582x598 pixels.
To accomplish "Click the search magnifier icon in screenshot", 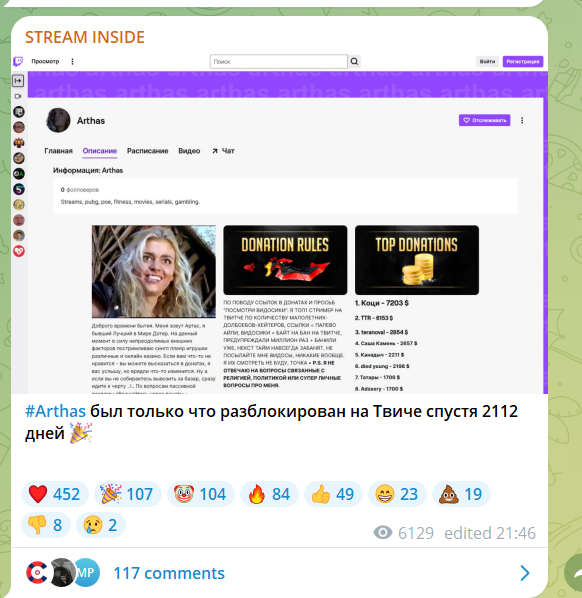I will [x=354, y=61].
